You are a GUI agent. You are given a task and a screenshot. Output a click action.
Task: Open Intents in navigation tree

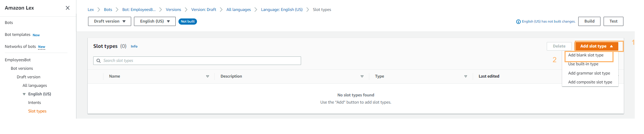pos(35,103)
